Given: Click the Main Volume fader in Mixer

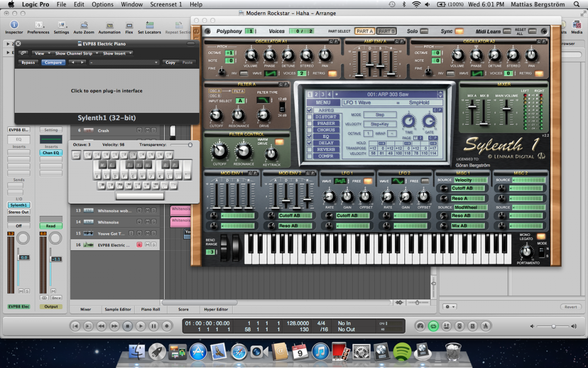Looking at the screenshot, I should [507, 109].
